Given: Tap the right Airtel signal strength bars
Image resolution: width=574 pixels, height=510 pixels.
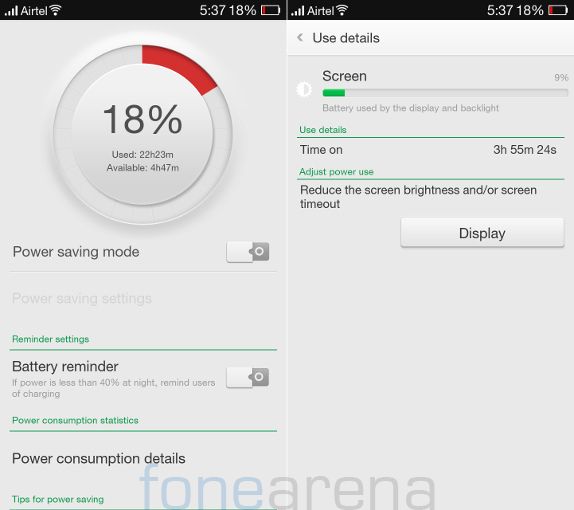Looking at the screenshot, I should click(x=298, y=11).
